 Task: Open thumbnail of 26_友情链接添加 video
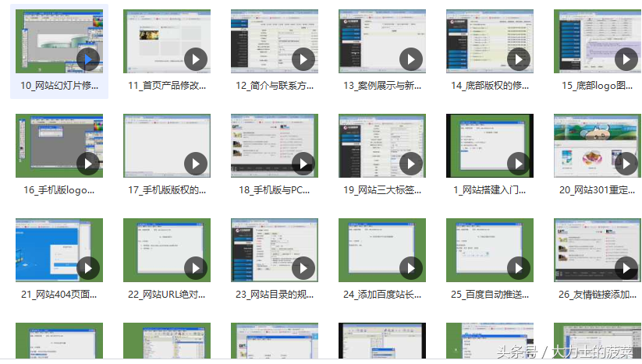pos(598,250)
